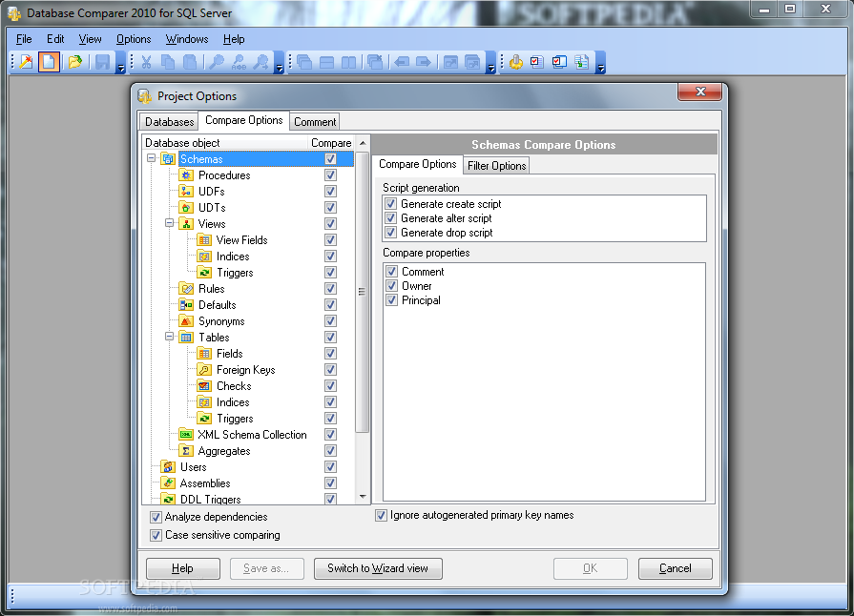Uncheck the Procedures compare checkbox
Screen dimensions: 854x616
tap(330, 175)
